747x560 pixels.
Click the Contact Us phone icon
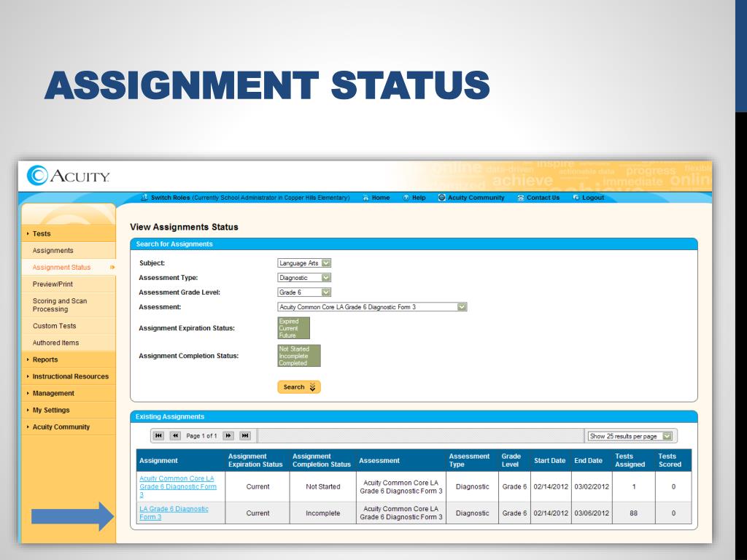click(x=521, y=198)
